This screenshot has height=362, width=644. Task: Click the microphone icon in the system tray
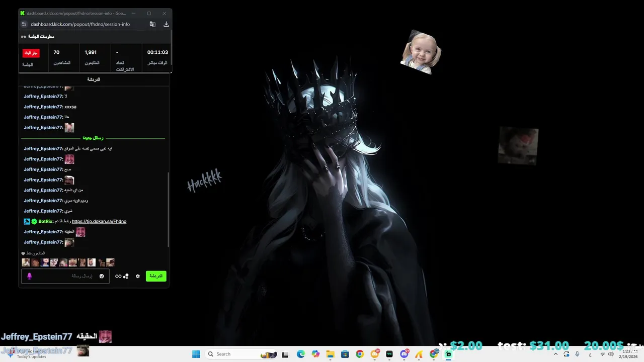coord(577,354)
